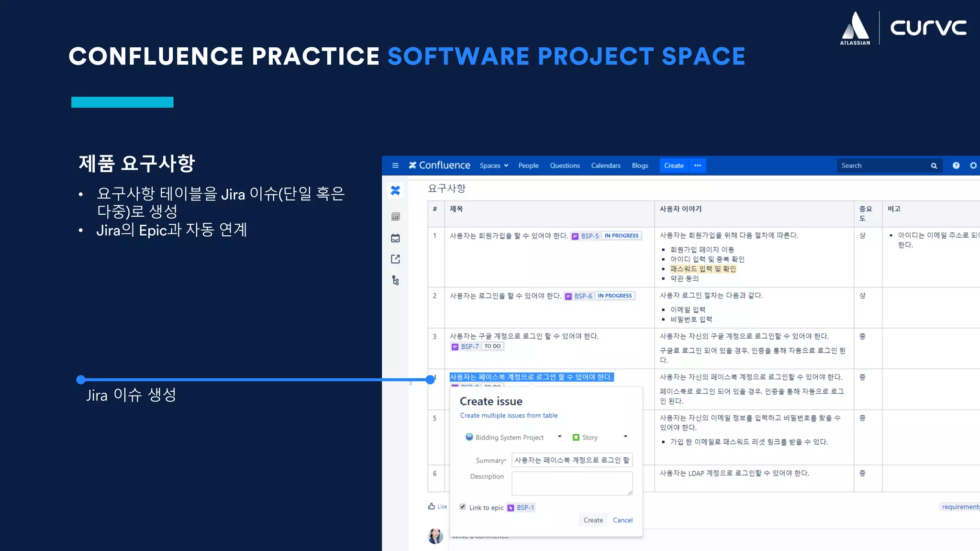Click the highlighted 패스워드 입력 및 확인 item

703,269
